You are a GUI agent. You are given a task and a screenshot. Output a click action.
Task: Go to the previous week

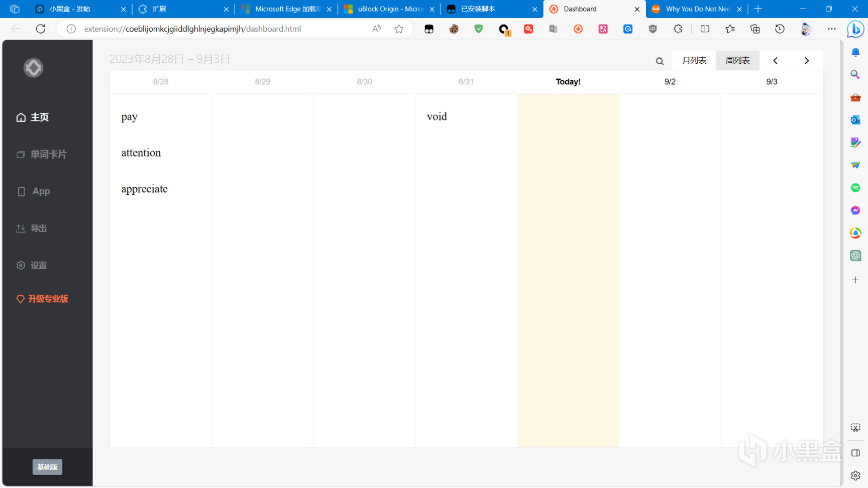coord(776,60)
